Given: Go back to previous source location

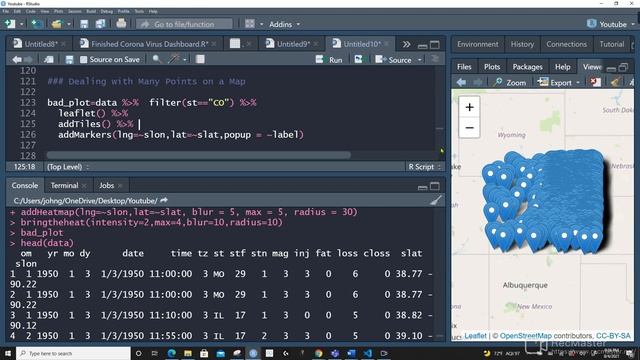Looking at the screenshot, I should [17, 60].
